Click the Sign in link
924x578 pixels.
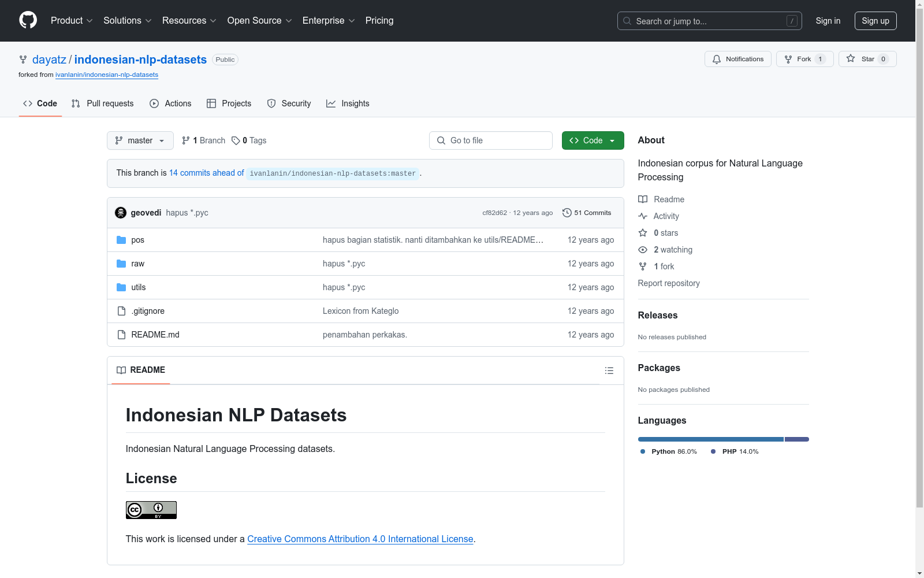point(828,21)
